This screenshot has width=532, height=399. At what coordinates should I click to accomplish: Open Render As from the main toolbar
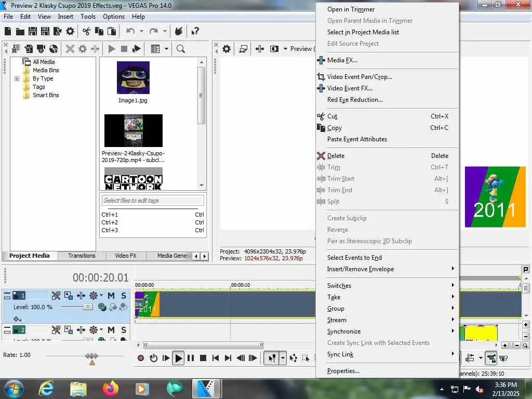pos(57,32)
